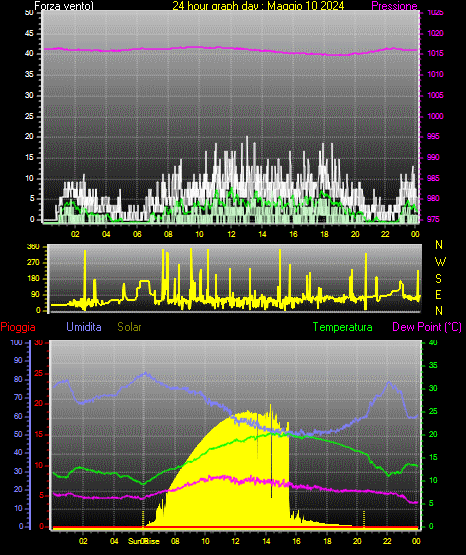Image resolution: width=466 pixels, height=555 pixels.
Task: Click the blue 'Umidita' legend label
Action: click(84, 327)
